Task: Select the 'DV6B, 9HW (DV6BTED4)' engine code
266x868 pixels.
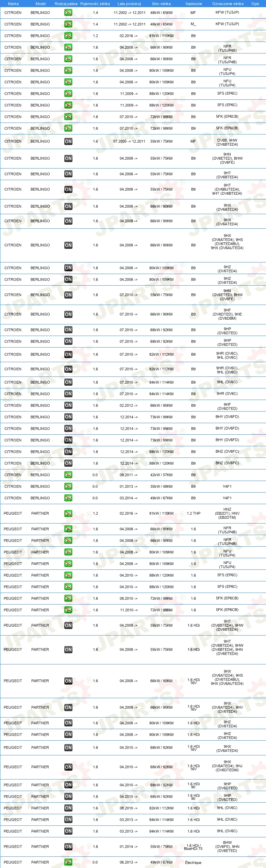Action: pos(227,142)
